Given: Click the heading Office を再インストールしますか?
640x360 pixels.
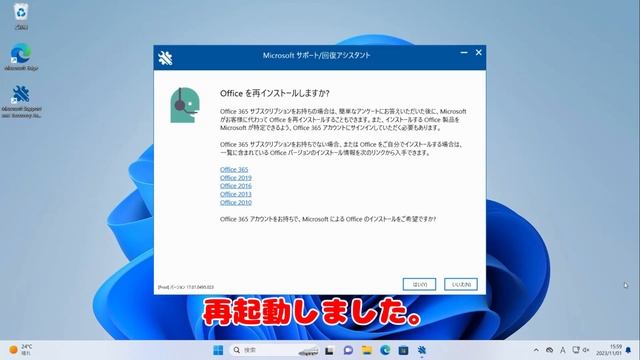Looking at the screenshot, I should pyautogui.click(x=275, y=93).
